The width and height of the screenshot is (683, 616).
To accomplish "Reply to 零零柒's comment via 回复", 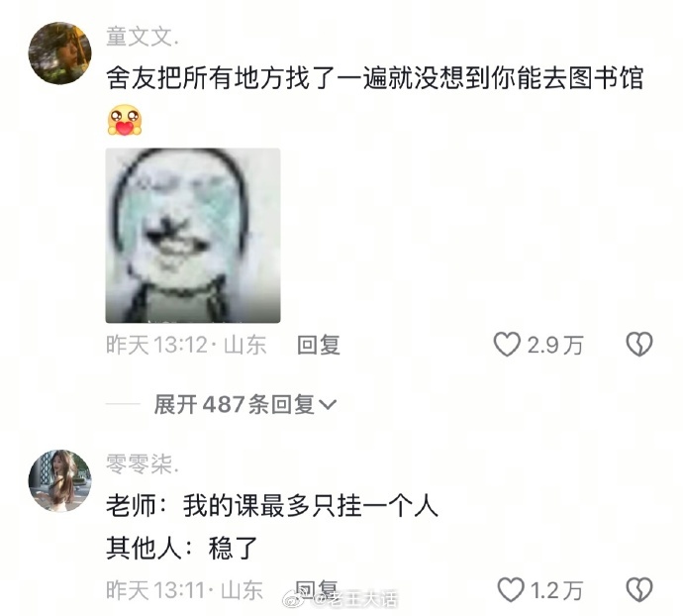I will click(317, 589).
